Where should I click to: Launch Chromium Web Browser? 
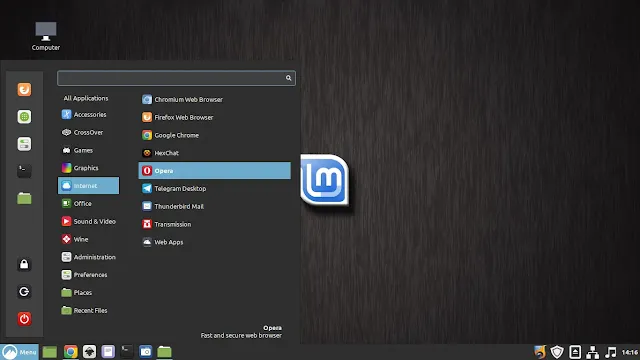click(x=215, y=100)
